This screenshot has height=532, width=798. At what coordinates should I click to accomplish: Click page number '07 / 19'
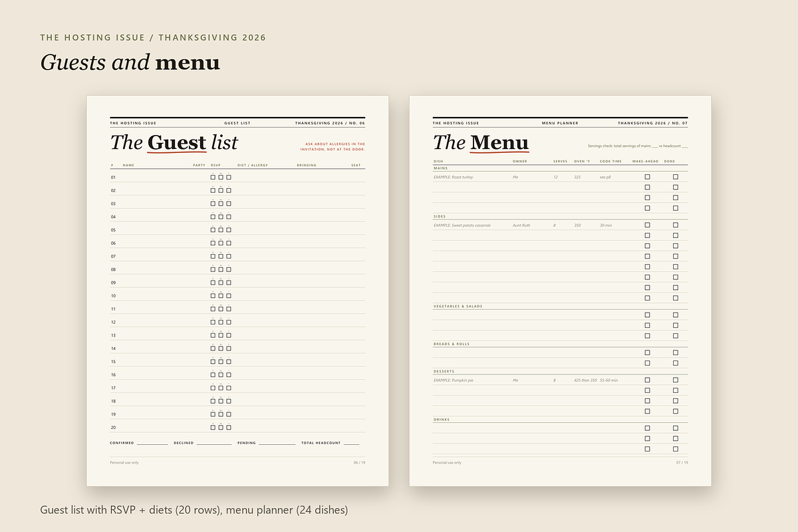click(682, 462)
